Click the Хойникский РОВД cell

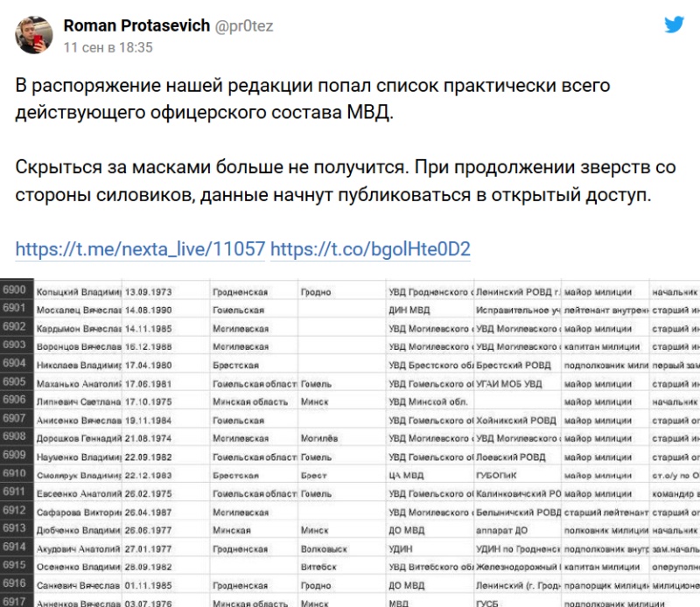(516, 420)
